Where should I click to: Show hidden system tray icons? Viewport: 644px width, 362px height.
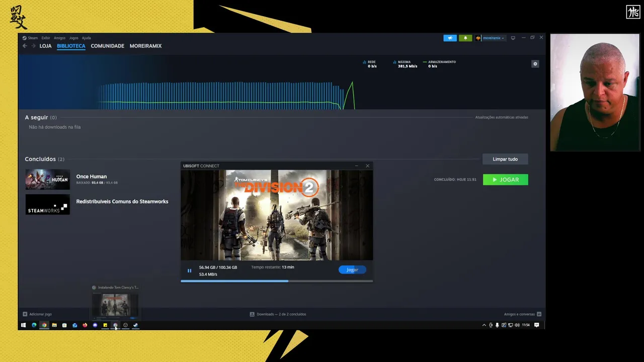click(484, 325)
